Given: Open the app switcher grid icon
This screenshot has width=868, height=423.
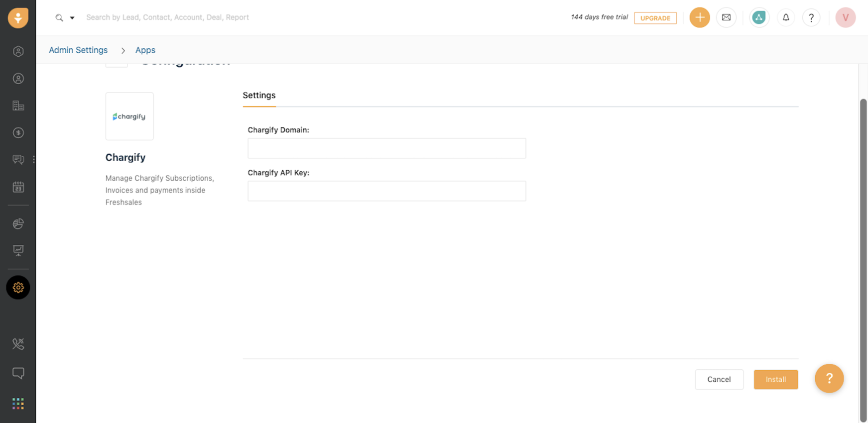Looking at the screenshot, I should (18, 404).
